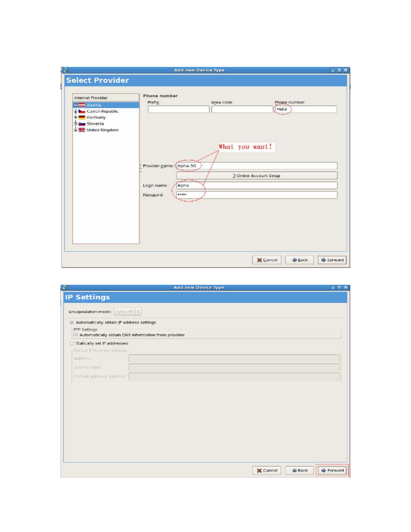Click the Germany flag icon

[x=82, y=117]
